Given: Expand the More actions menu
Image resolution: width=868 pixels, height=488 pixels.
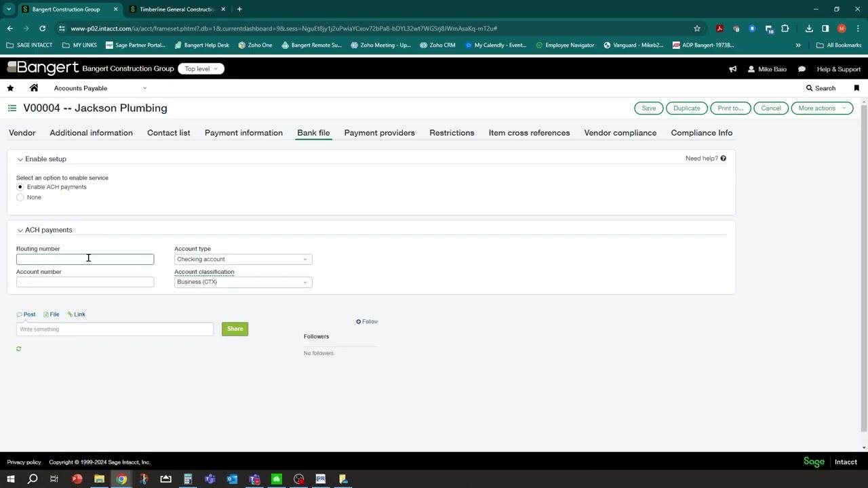Looking at the screenshot, I should [822, 108].
